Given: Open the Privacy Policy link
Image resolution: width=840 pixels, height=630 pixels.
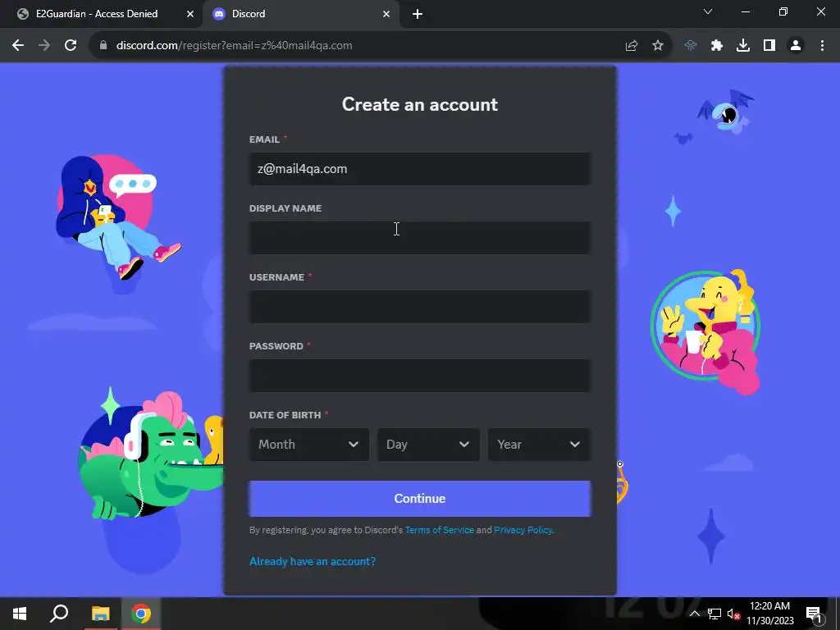Looking at the screenshot, I should 523,530.
